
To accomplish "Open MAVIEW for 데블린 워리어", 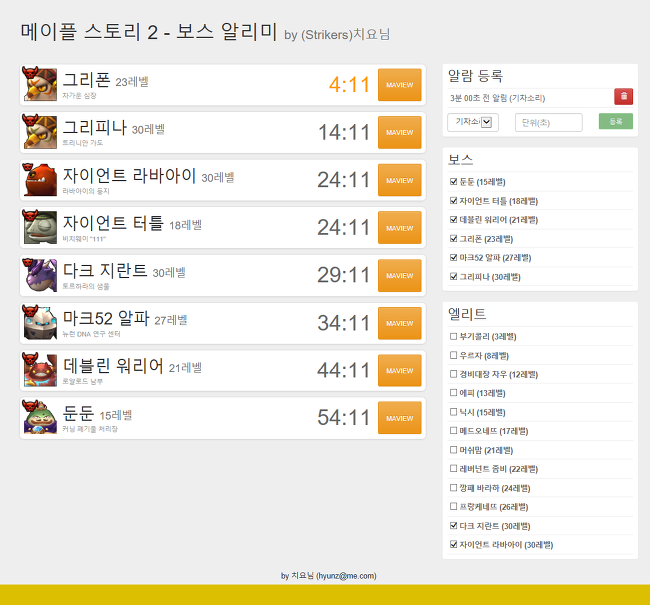I will click(400, 370).
